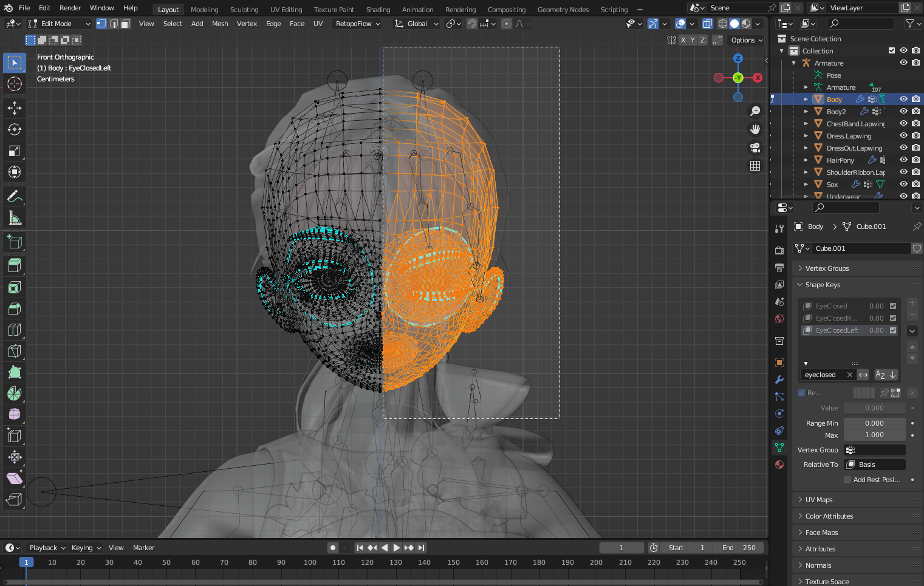
Task: Click the viewport pan hand icon
Action: pyautogui.click(x=755, y=129)
